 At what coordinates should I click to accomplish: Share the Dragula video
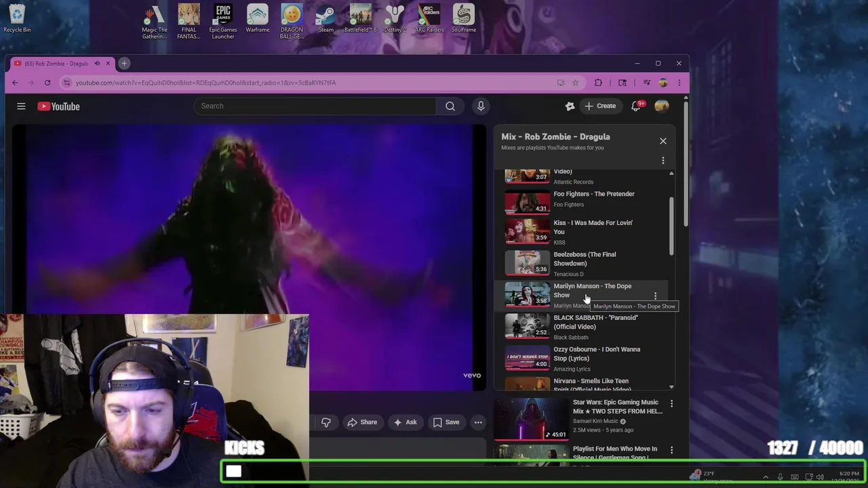click(x=362, y=422)
